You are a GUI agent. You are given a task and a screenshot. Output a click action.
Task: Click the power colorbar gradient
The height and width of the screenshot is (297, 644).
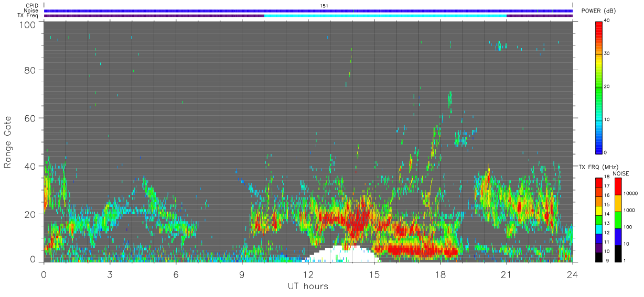pos(599,87)
